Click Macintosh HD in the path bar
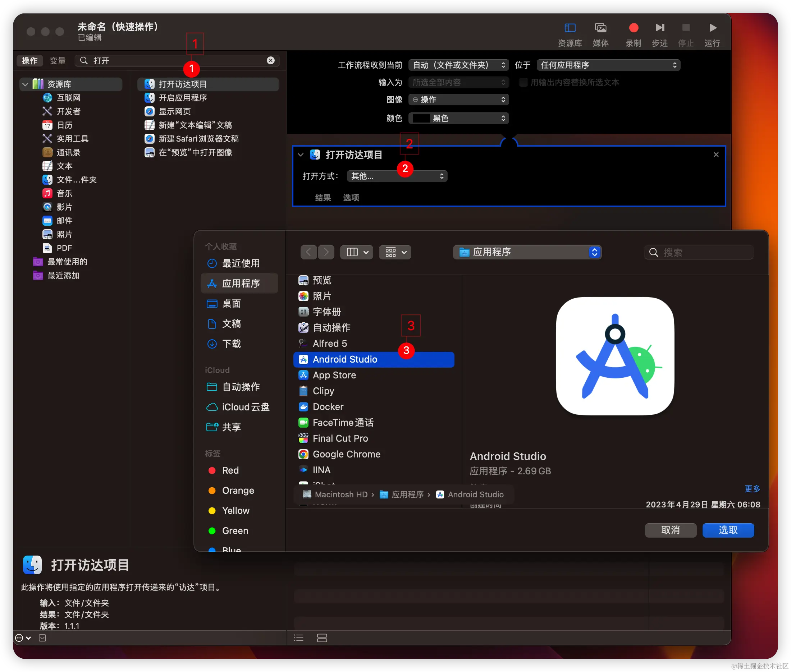The height and width of the screenshot is (672, 791). tap(335, 494)
